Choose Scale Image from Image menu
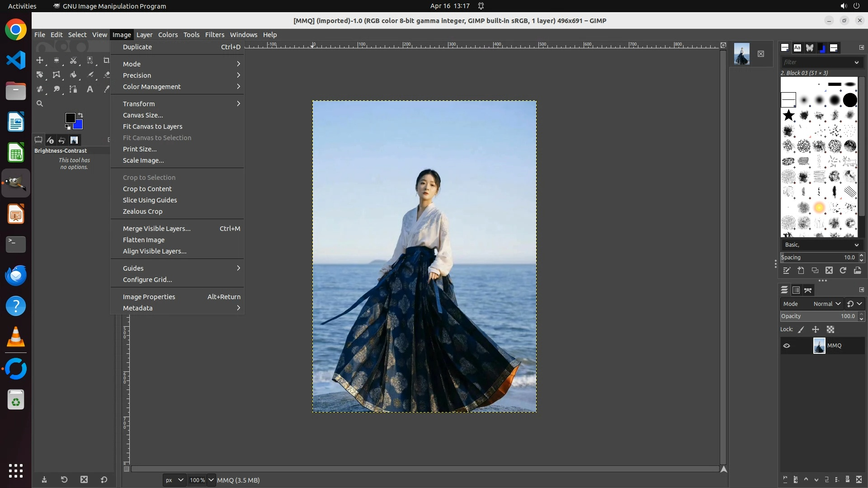 pyautogui.click(x=143, y=160)
